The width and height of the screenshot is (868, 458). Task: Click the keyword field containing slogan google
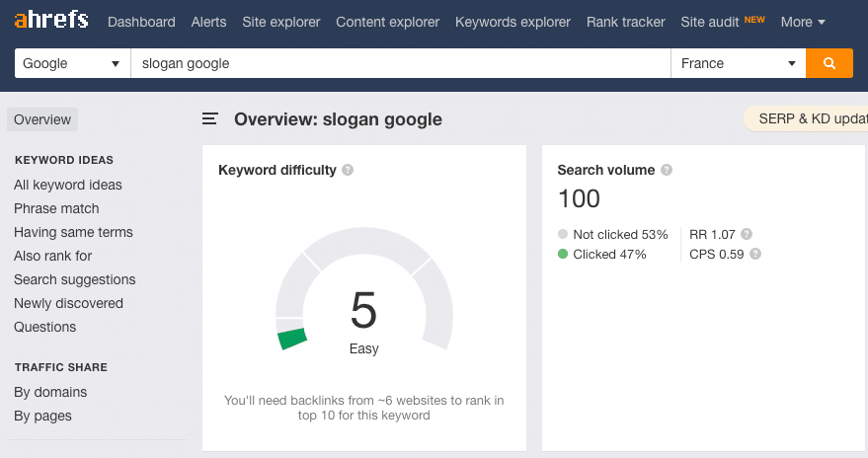pos(401,63)
